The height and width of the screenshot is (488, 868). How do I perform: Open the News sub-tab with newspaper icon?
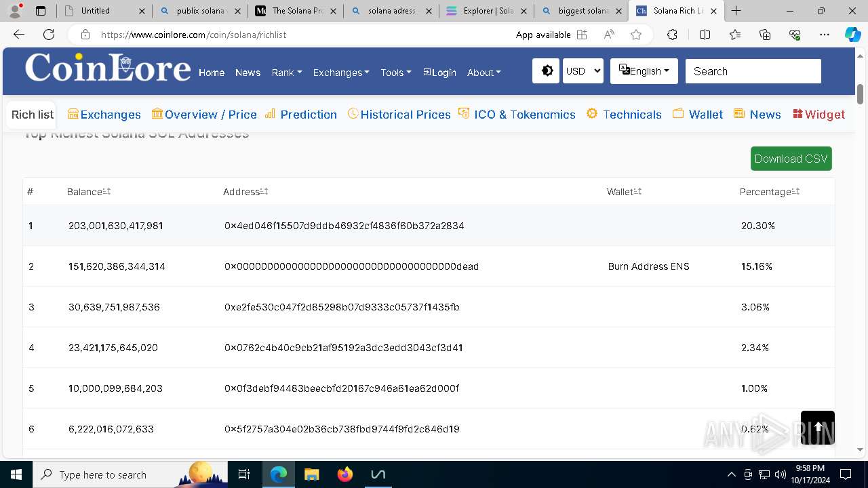pos(757,115)
